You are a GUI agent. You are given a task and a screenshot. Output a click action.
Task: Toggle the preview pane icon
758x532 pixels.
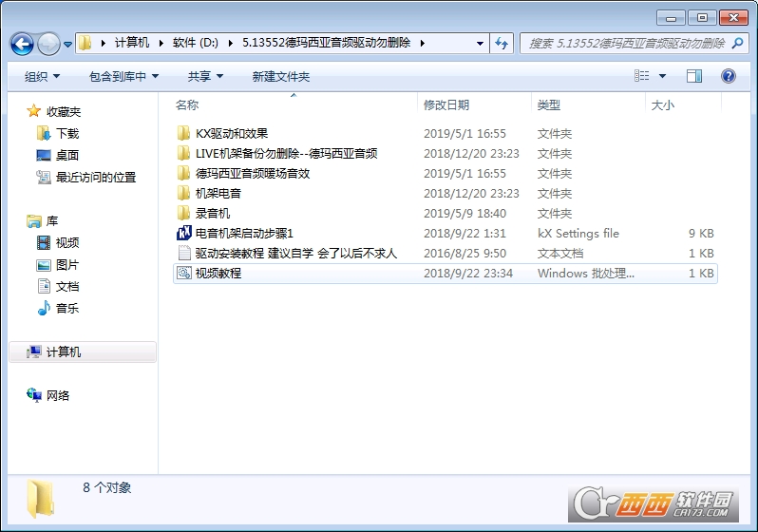tap(694, 76)
